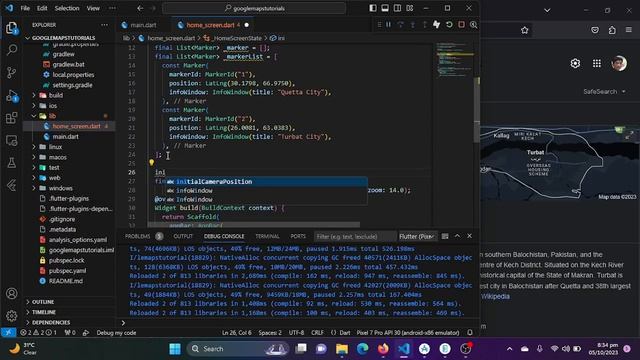640x360 pixels.
Task: Switch to PROBLEMS panel tab
Action: tap(138, 236)
